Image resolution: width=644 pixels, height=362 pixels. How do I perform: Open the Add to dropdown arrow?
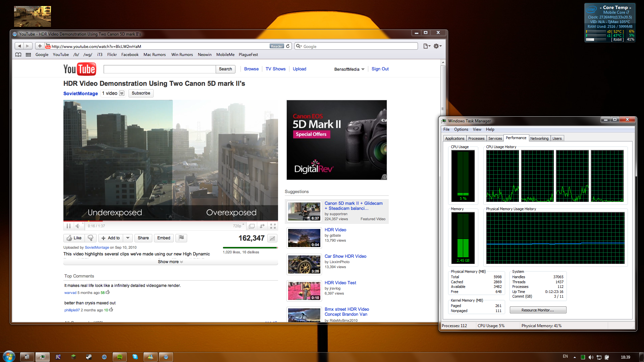click(x=128, y=238)
